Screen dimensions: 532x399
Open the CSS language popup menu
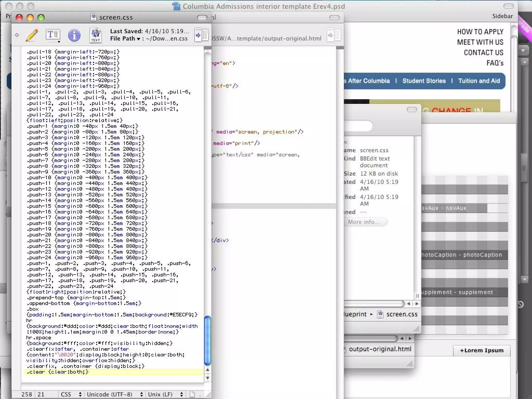71,394
